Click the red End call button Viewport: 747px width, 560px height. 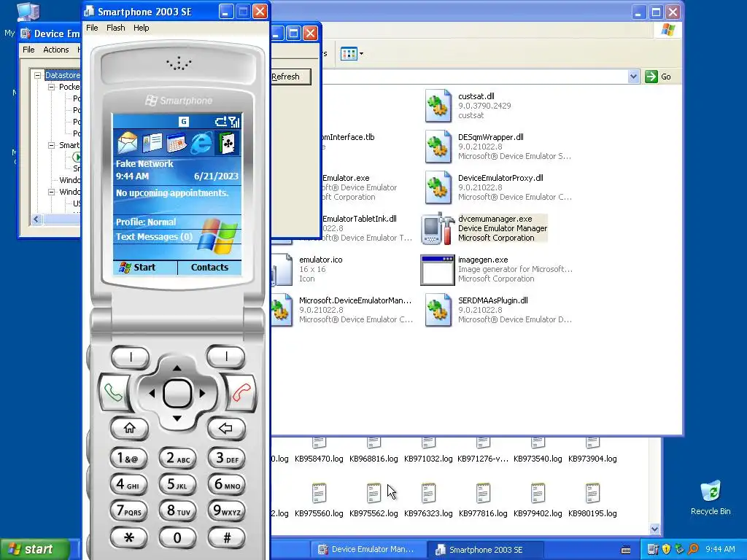(x=241, y=393)
